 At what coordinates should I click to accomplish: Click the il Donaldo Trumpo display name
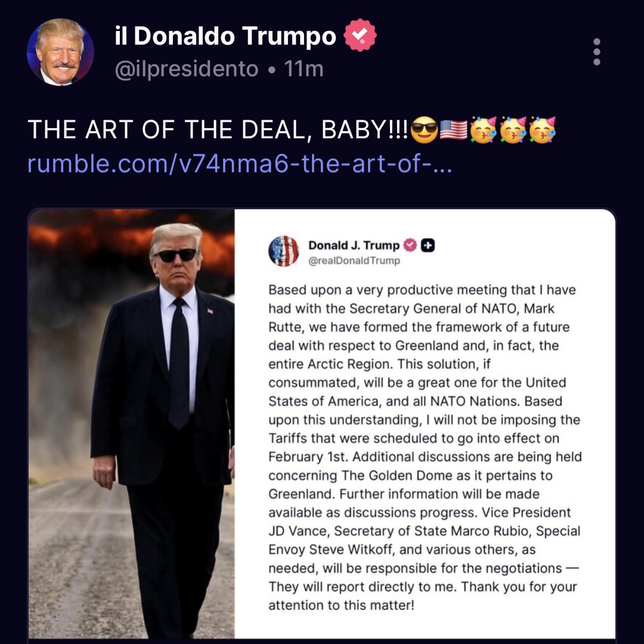(x=225, y=36)
